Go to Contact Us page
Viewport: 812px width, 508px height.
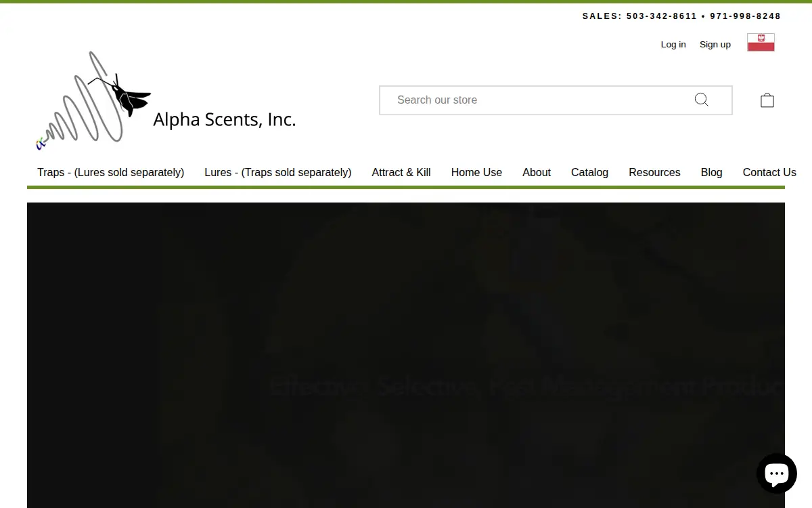769,172
